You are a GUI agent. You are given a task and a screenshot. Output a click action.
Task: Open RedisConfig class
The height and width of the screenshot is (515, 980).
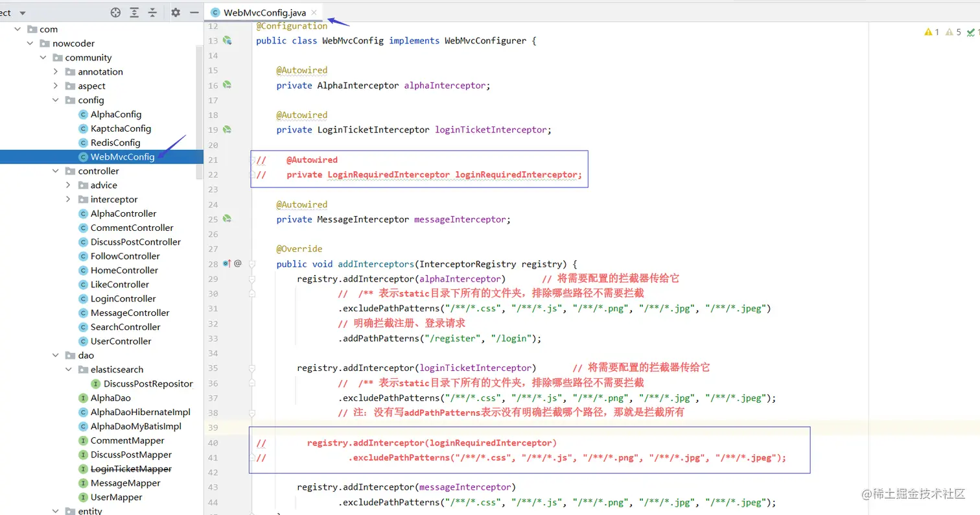coord(115,143)
